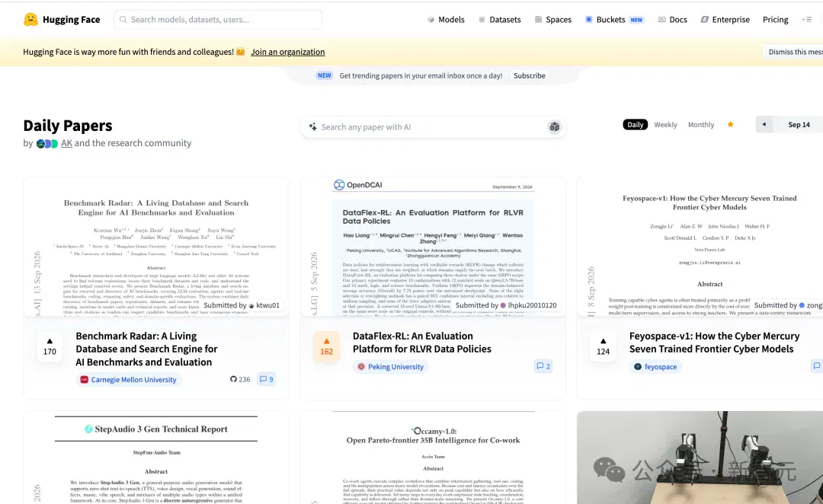The height and width of the screenshot is (504, 823).
Task: Upvote the DataFlex-RL paper
Action: click(x=326, y=346)
